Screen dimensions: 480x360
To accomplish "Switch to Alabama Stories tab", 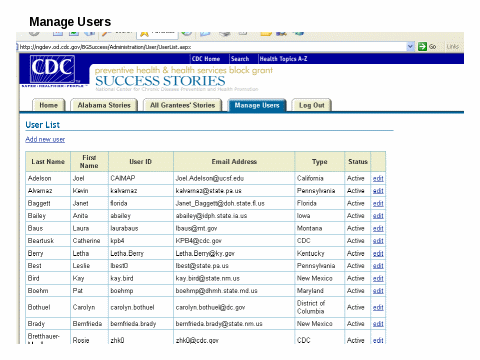I will [104, 105].
